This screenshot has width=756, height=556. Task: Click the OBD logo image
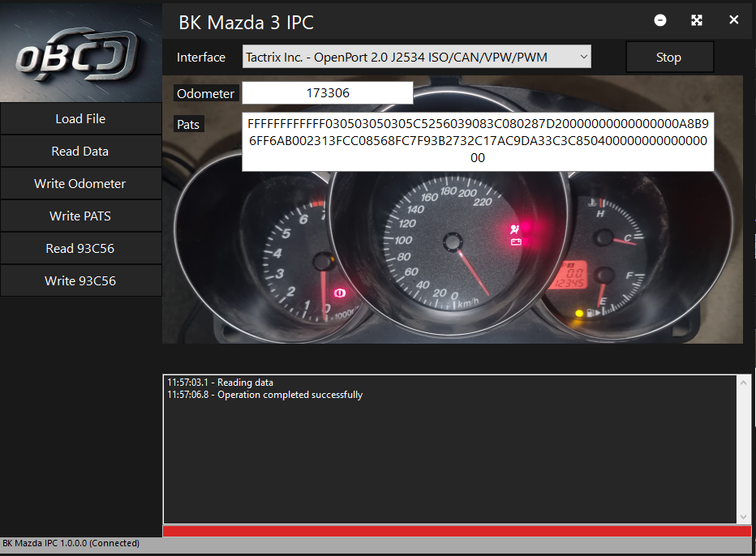pos(80,53)
